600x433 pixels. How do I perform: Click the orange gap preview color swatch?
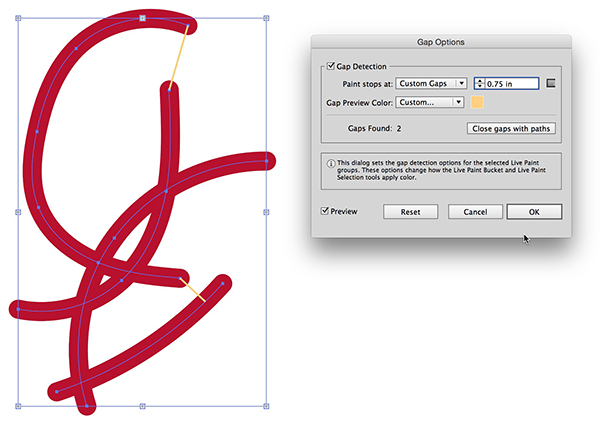point(477,102)
